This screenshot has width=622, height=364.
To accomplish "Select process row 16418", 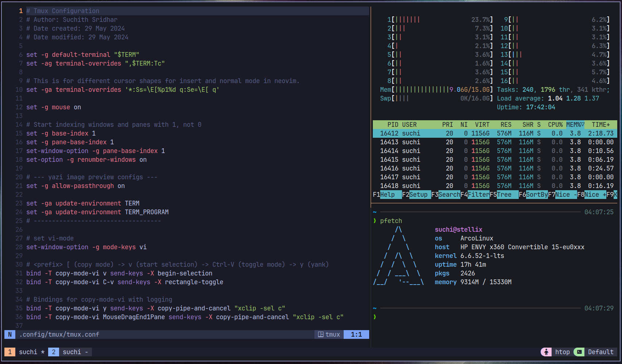I will tap(495, 186).
